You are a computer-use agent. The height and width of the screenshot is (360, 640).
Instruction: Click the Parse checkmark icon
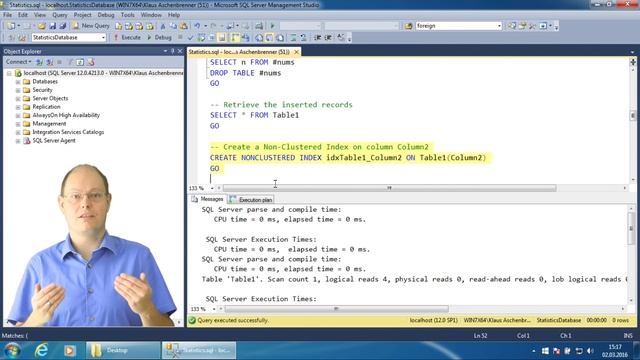tap(190, 38)
